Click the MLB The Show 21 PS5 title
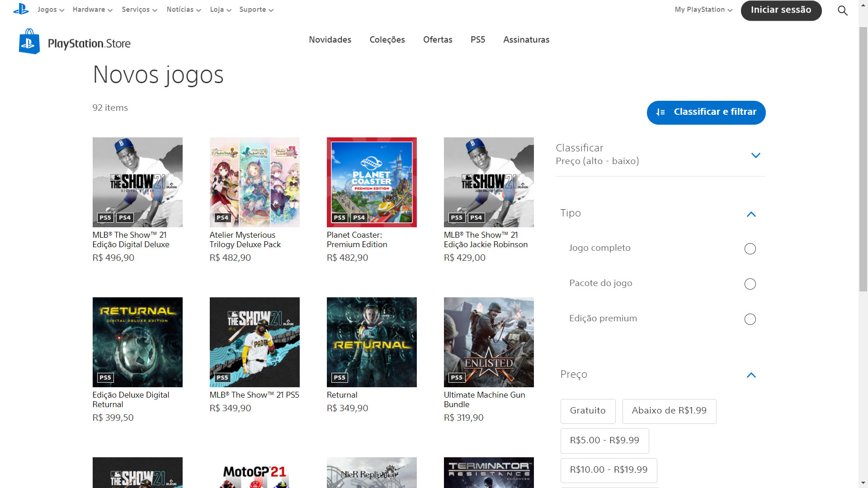Image resolution: width=868 pixels, height=488 pixels. point(254,395)
